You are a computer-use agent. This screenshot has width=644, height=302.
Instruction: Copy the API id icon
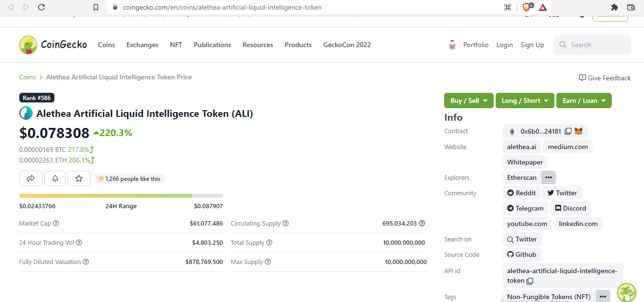coord(530,281)
